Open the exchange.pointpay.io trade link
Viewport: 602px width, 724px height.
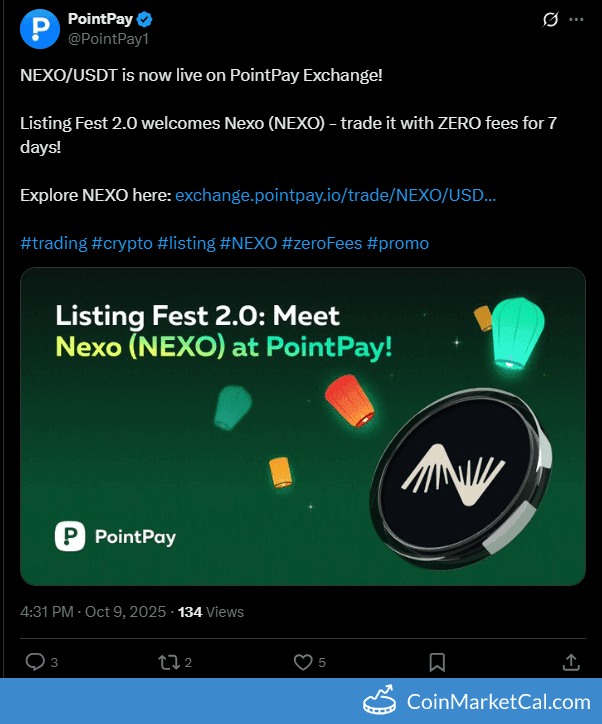click(335, 194)
